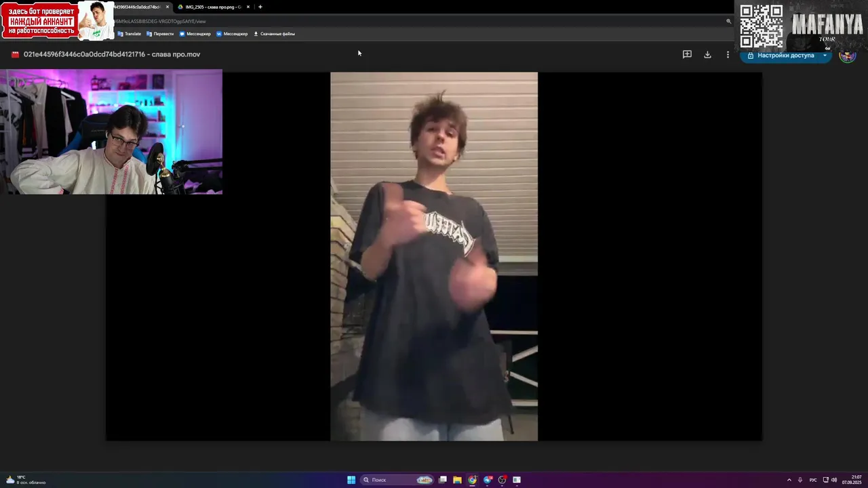
Task: Click the video preview to play it
Action: pyautogui.click(x=434, y=256)
